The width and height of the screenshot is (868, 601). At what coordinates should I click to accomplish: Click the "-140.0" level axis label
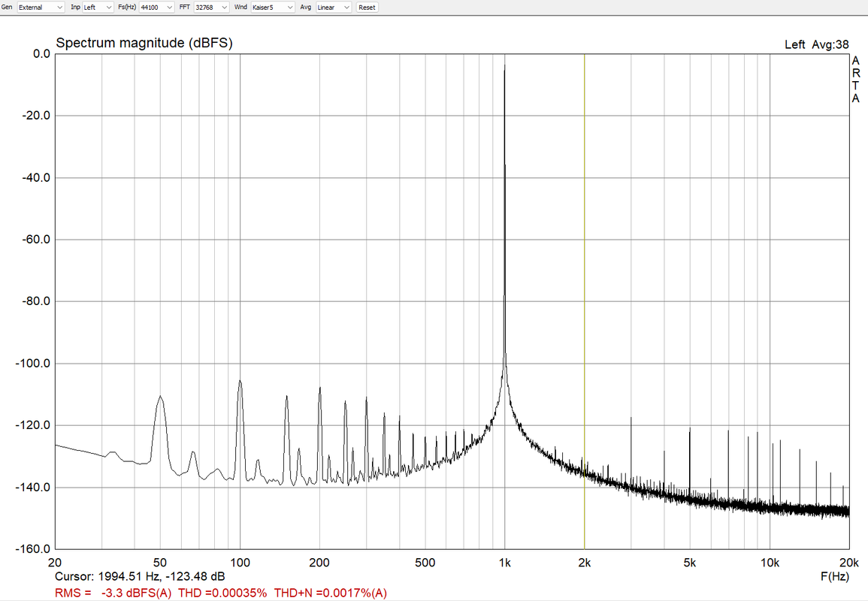[x=33, y=488]
